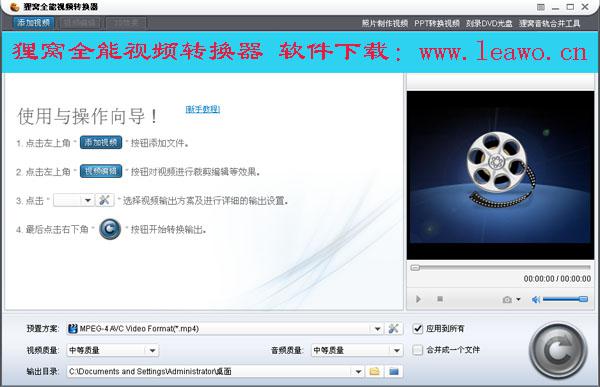Toggle the 应用到所有 checkbox
Image resolution: width=600 pixels, height=387 pixels.
pos(418,328)
